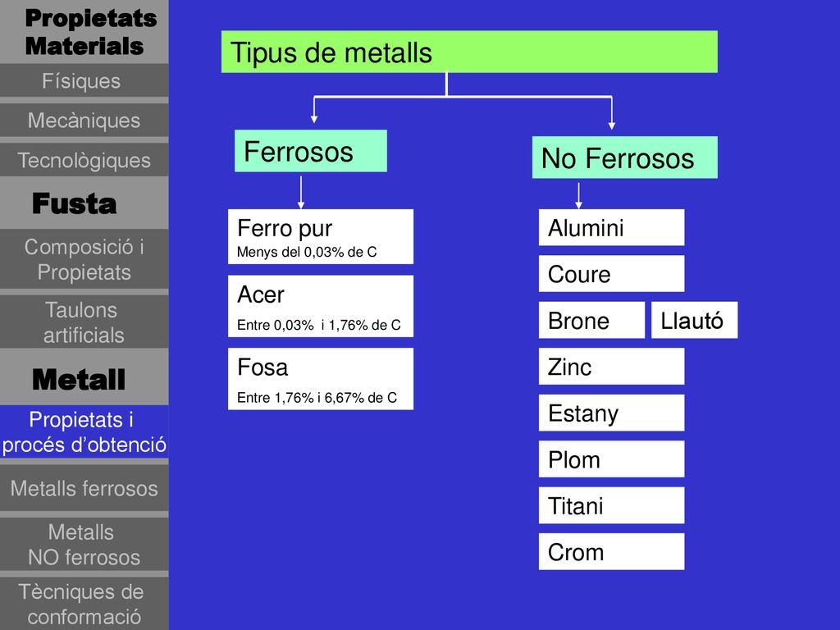Choose the Acer box
The width and height of the screenshot is (840, 630).
[x=321, y=306]
